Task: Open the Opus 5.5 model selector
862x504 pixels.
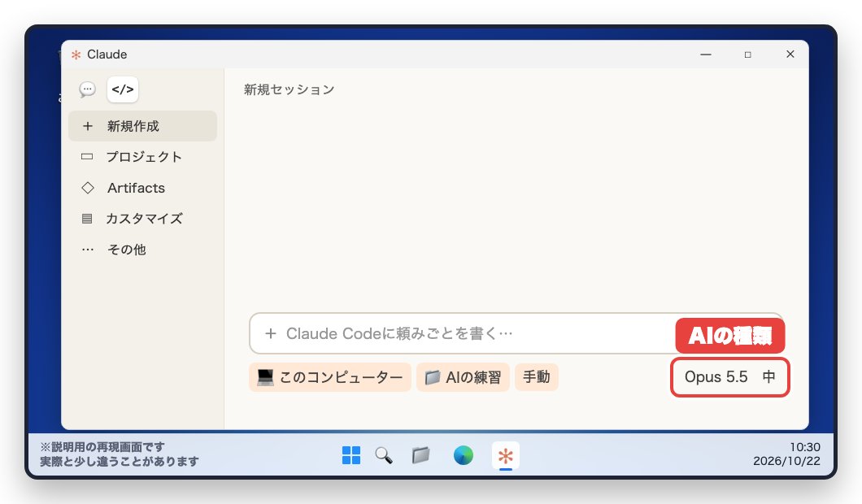Action: [729, 377]
